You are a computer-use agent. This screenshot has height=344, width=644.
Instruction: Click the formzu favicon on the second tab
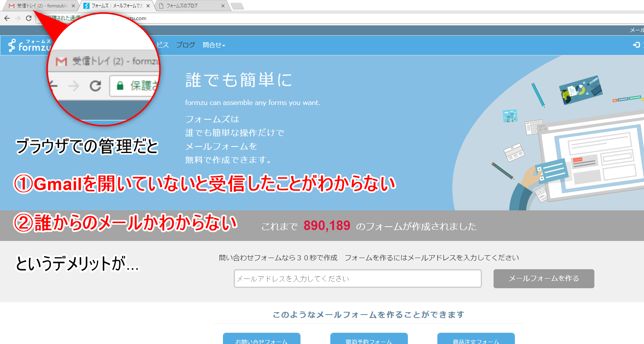[x=86, y=6]
